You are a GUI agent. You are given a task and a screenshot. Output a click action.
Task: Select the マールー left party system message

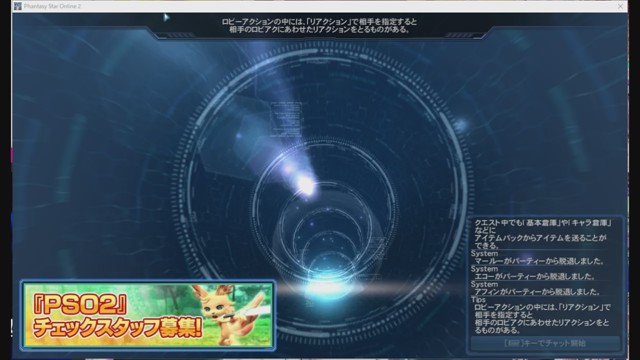[539, 261]
